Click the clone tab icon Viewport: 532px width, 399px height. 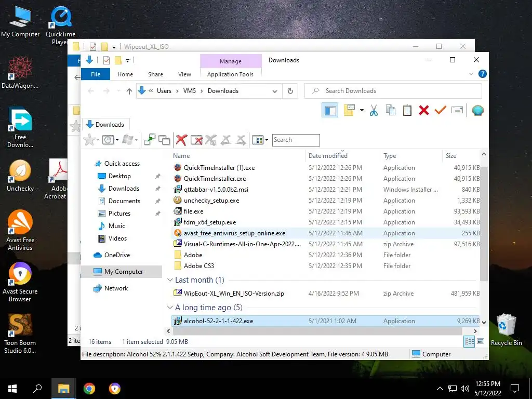pos(164,140)
